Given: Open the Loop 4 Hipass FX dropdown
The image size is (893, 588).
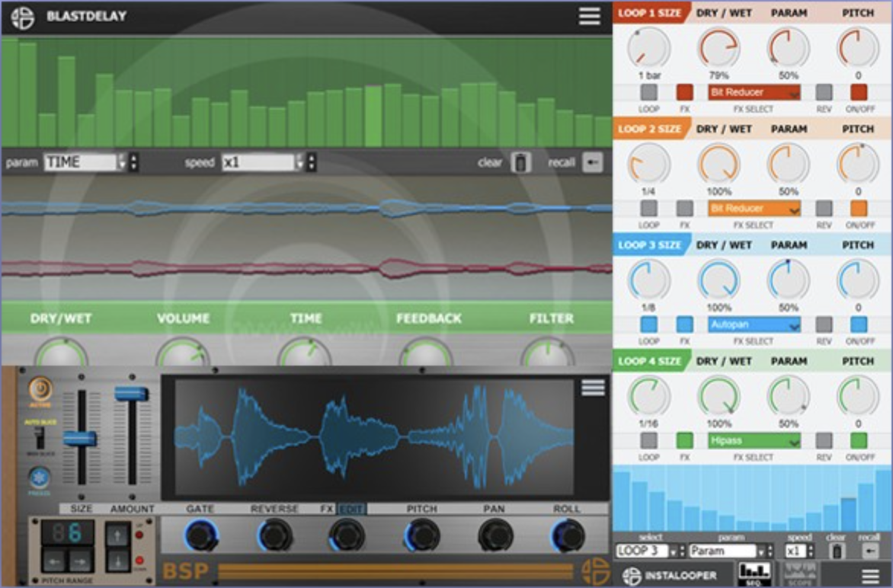Looking at the screenshot, I should pyautogui.click(x=754, y=440).
